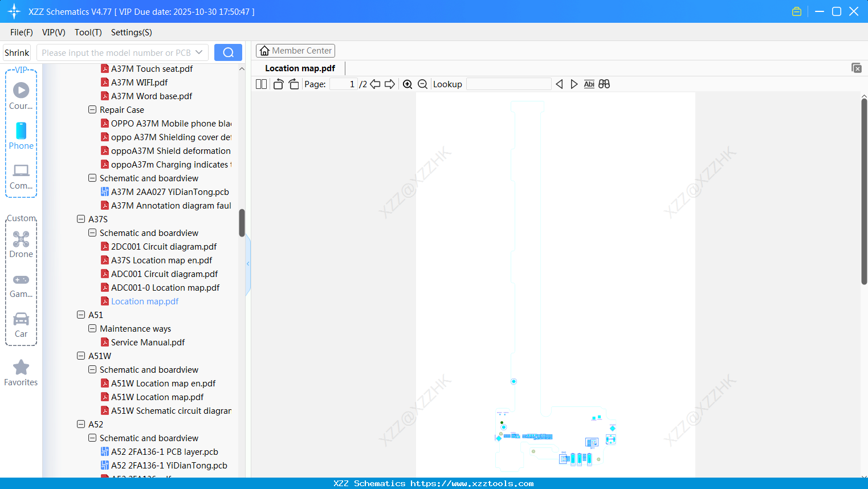The height and width of the screenshot is (489, 868).
Task: Open Favorites star in sidebar
Action: pos(21,373)
